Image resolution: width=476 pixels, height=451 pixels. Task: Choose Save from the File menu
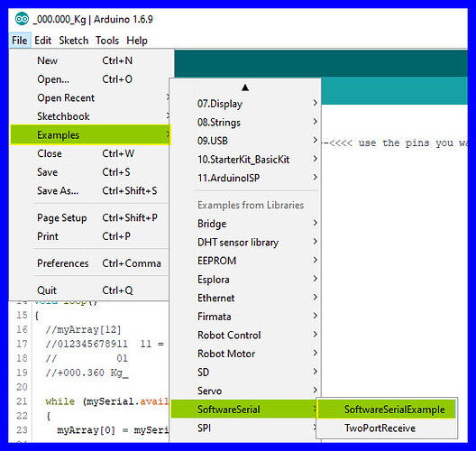89,172
